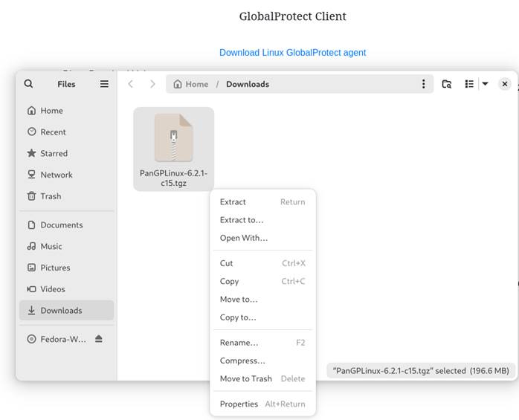Choose Open With… from the context menu
This screenshot has width=519, height=420.
(x=262, y=238)
